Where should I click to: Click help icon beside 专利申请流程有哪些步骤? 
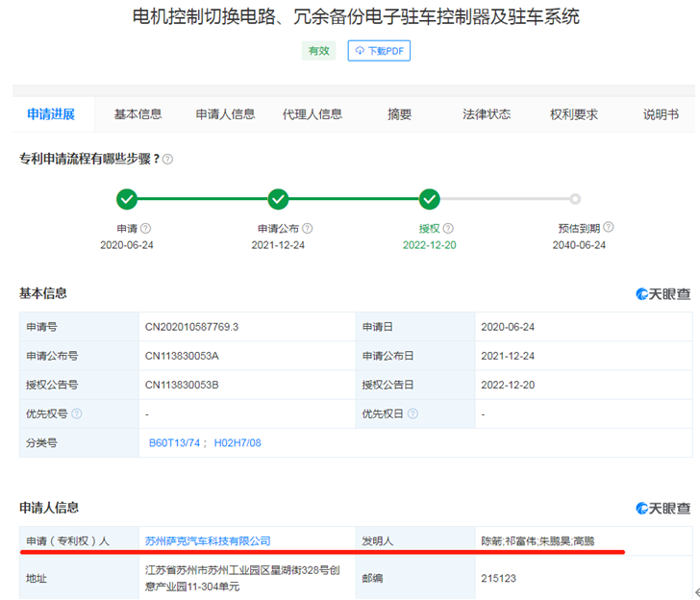[167, 159]
